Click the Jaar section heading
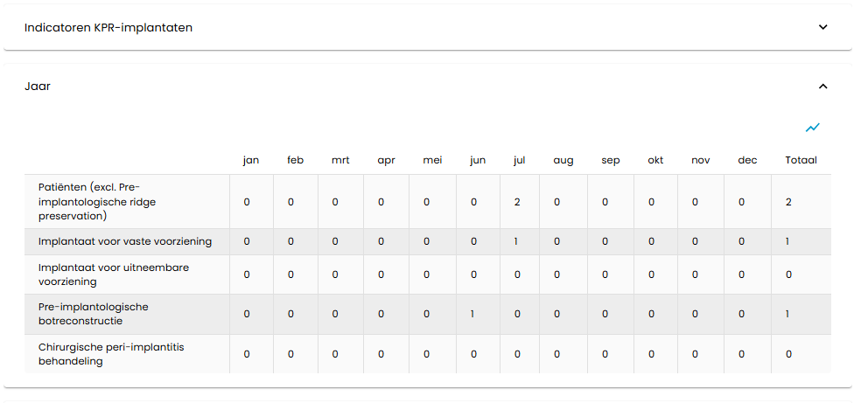Viewport: 868px width, 403px height. point(38,87)
